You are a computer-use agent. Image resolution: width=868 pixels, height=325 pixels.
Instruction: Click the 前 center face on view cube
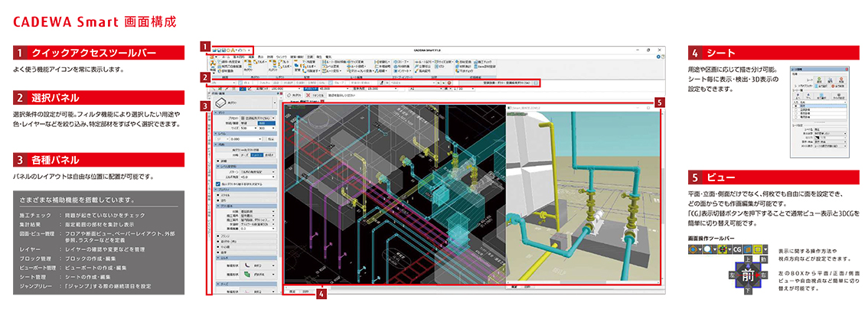(x=748, y=275)
